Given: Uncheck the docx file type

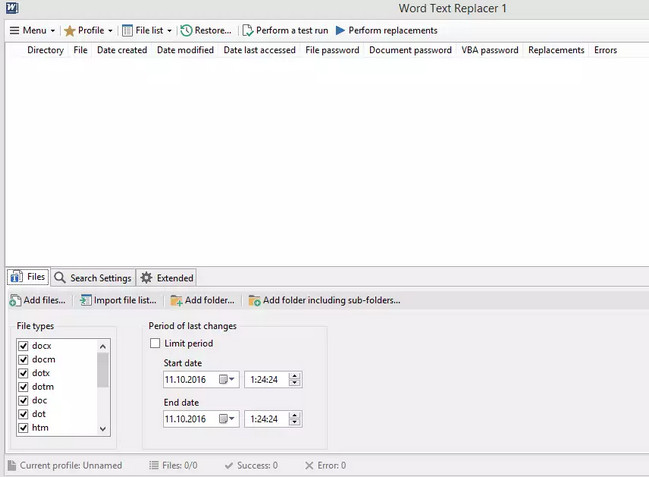Looking at the screenshot, I should [23, 346].
